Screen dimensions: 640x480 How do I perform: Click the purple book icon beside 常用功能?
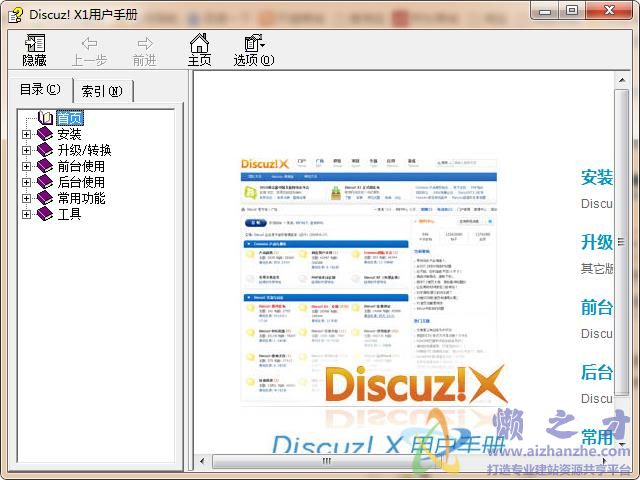(x=45, y=198)
